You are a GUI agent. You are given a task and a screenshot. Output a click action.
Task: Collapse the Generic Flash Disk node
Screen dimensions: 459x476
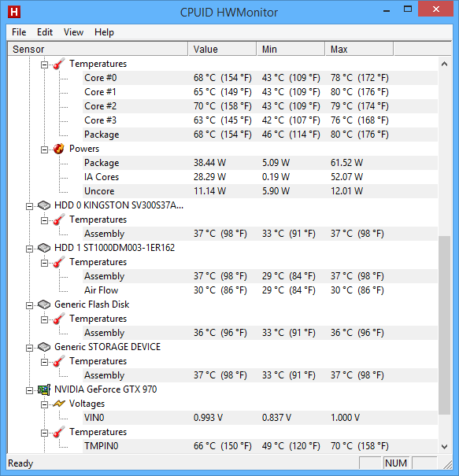[x=29, y=305]
